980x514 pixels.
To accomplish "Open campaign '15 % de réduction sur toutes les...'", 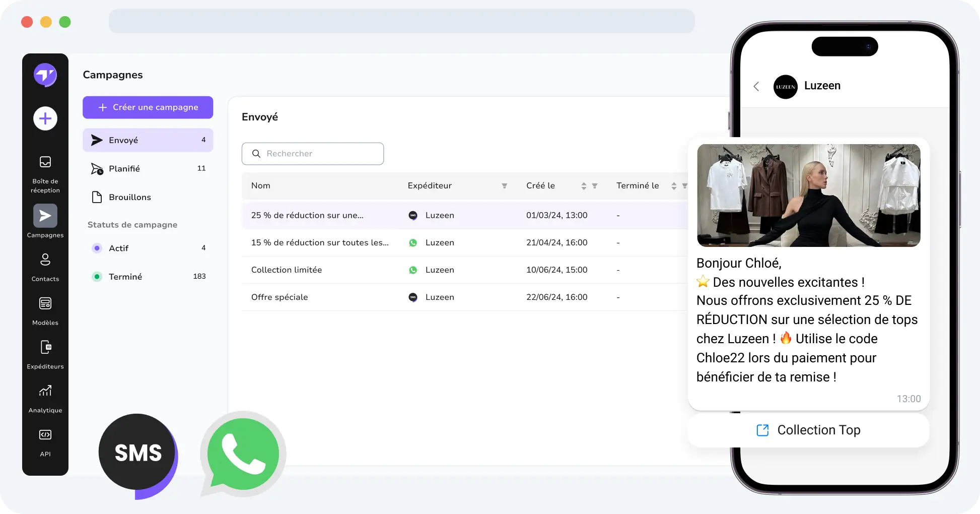I will click(320, 242).
